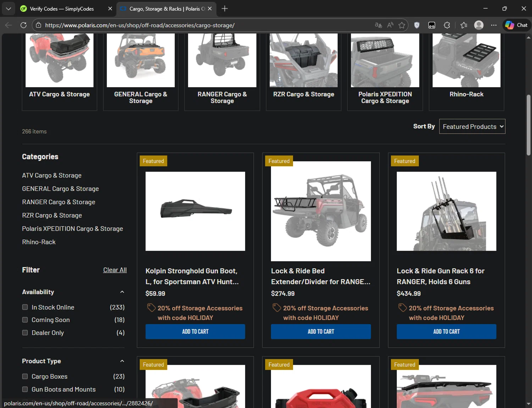Open RZR Cargo & Storage sidebar link

(x=52, y=215)
